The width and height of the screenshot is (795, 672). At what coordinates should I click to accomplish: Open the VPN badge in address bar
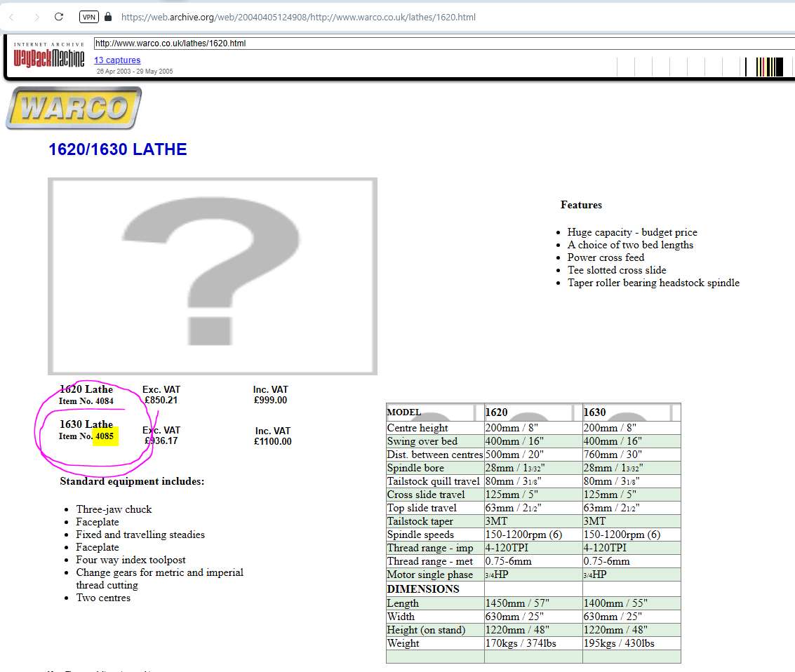[88, 17]
